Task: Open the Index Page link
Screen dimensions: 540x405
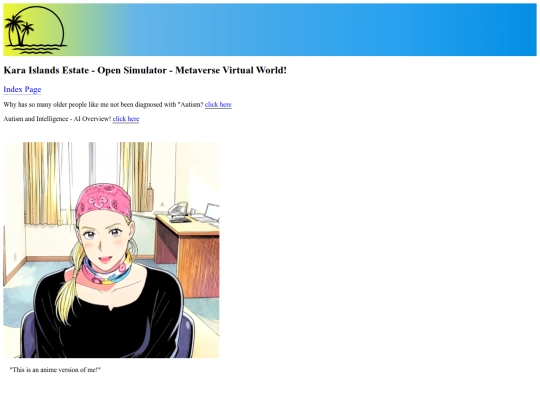Action: pos(22,90)
